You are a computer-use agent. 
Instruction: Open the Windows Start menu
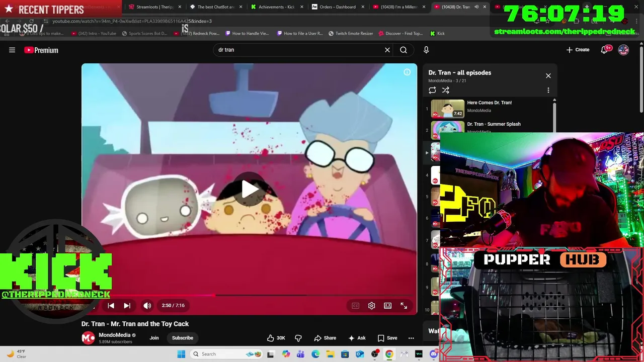181,354
